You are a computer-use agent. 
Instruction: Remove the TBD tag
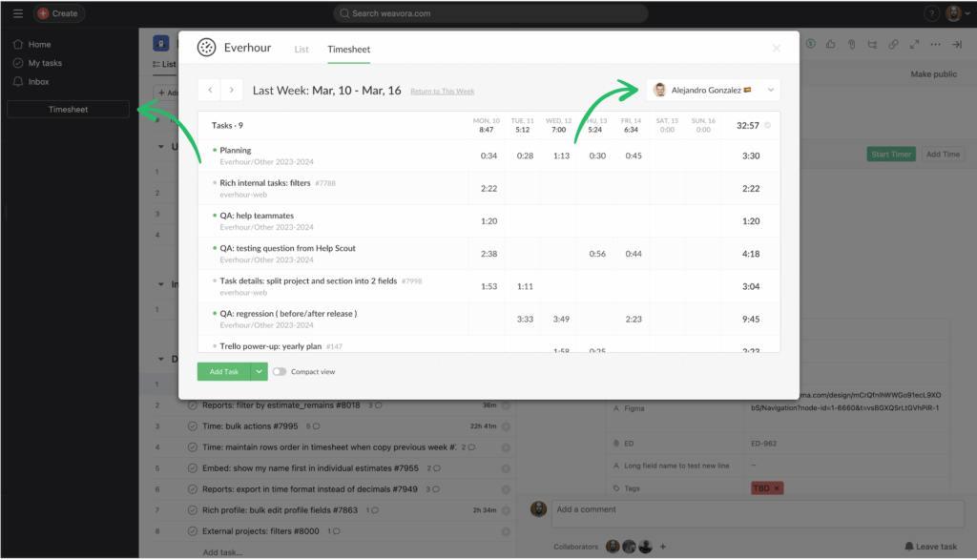click(x=777, y=487)
